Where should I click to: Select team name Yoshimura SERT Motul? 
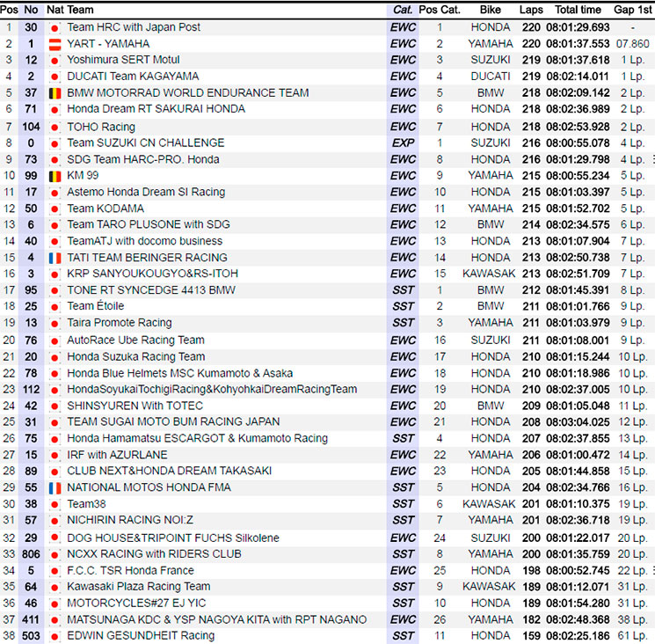[x=123, y=60]
